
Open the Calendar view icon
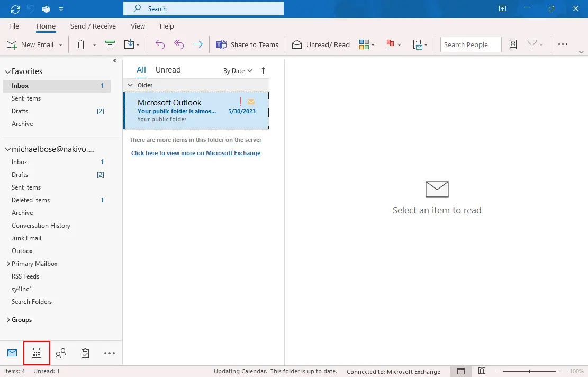37,353
